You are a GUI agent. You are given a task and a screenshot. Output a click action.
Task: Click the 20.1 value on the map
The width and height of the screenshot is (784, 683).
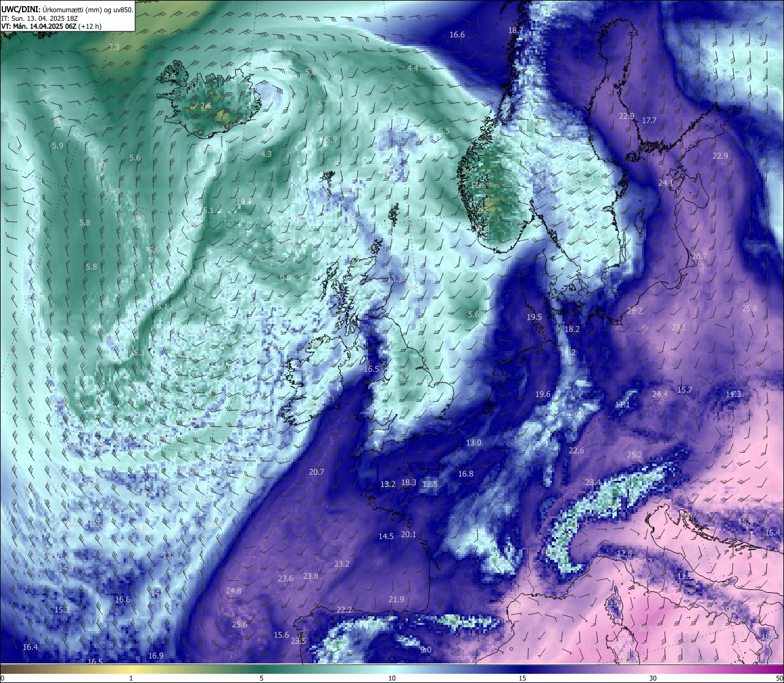pos(409,534)
